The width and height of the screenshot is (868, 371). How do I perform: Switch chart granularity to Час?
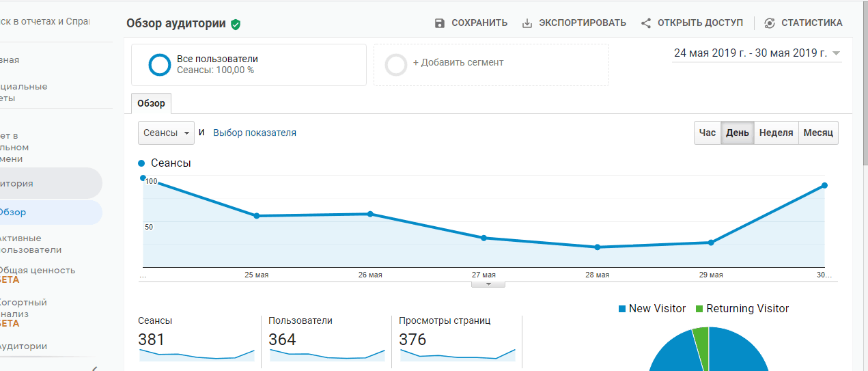point(708,133)
